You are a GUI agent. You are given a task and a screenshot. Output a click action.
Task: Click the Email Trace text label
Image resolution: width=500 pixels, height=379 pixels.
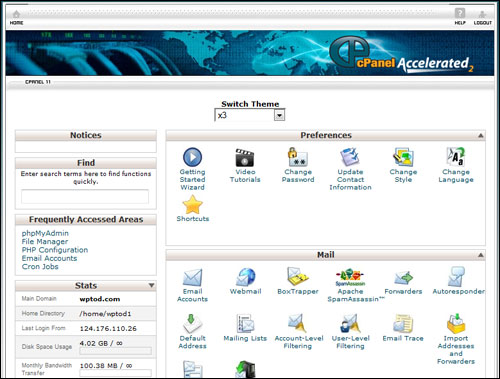click(403, 338)
